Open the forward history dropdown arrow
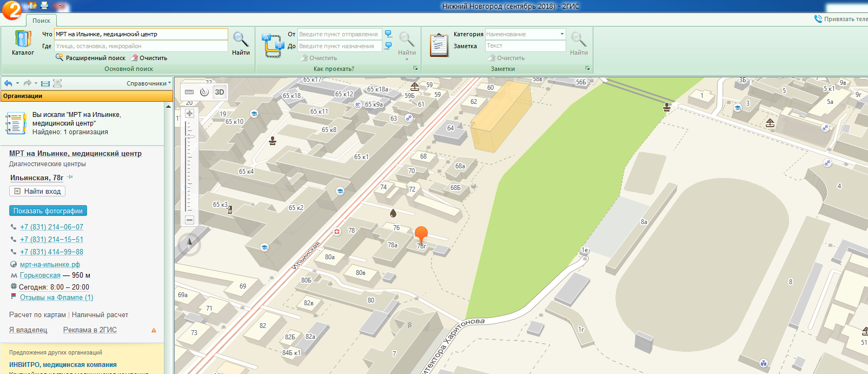This screenshot has height=374, width=868. [36, 83]
